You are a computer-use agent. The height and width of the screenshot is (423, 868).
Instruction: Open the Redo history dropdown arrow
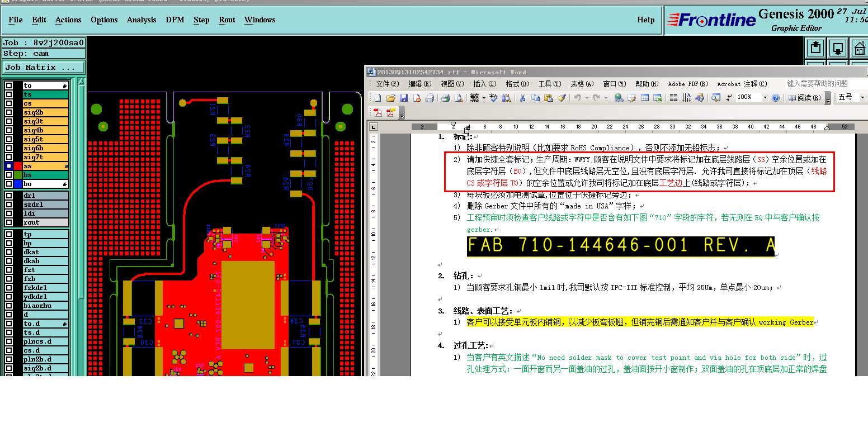click(x=606, y=98)
